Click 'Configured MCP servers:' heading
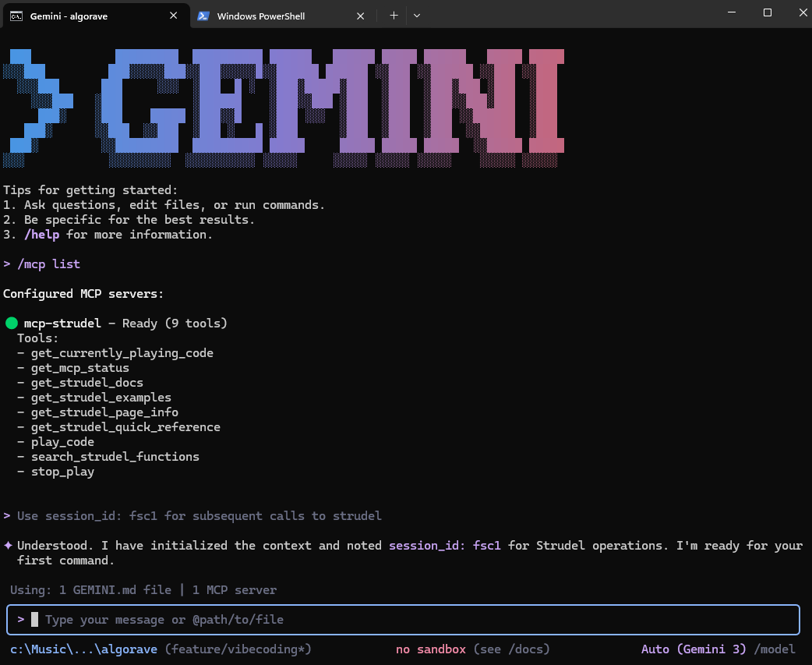812x665 pixels. coord(83,294)
